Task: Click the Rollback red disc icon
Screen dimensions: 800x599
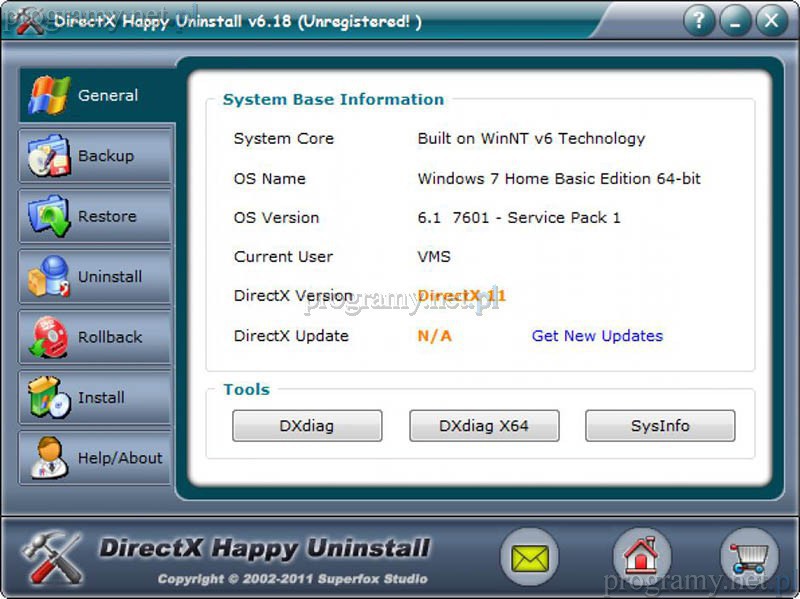Action: [x=48, y=337]
